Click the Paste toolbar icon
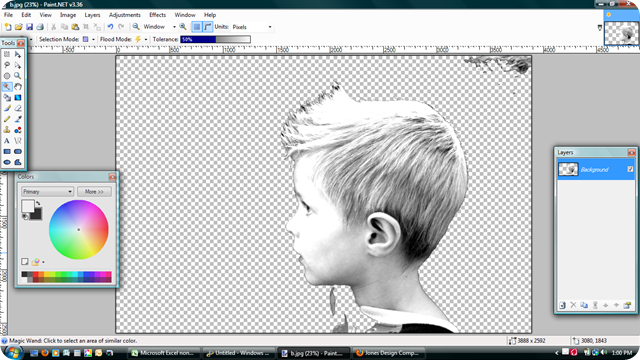The height and width of the screenshot is (360, 640). coord(75,27)
